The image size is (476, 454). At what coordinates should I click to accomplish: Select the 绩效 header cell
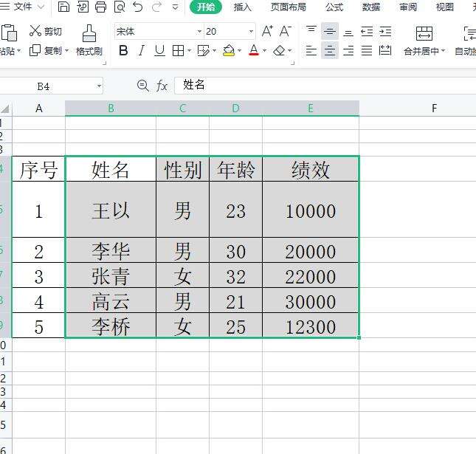311,169
